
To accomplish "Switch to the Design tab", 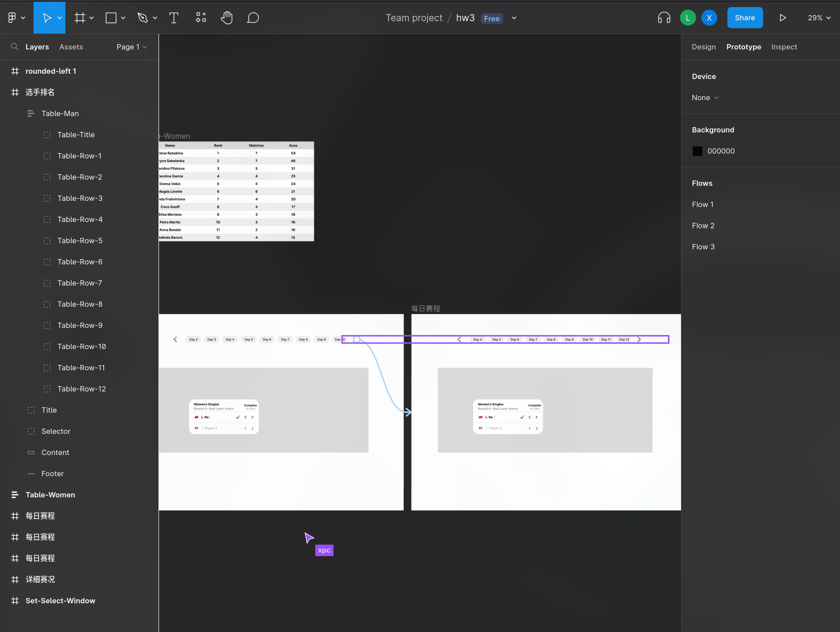I will click(x=704, y=47).
